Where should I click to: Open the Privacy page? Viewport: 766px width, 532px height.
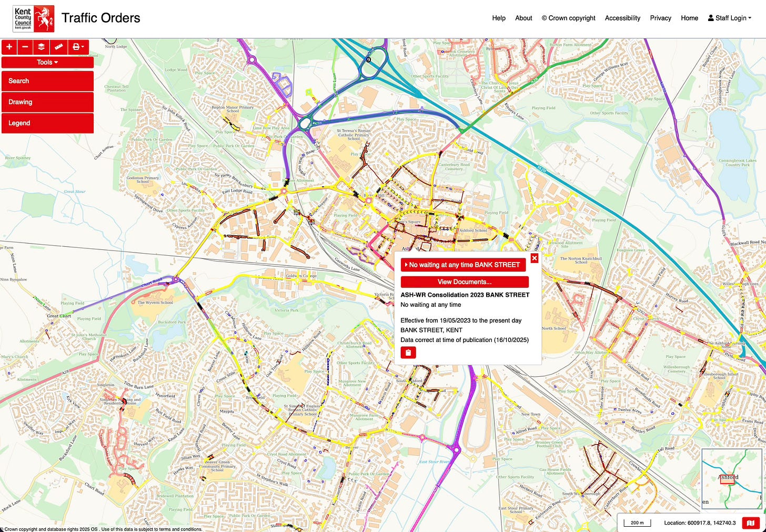(x=660, y=18)
